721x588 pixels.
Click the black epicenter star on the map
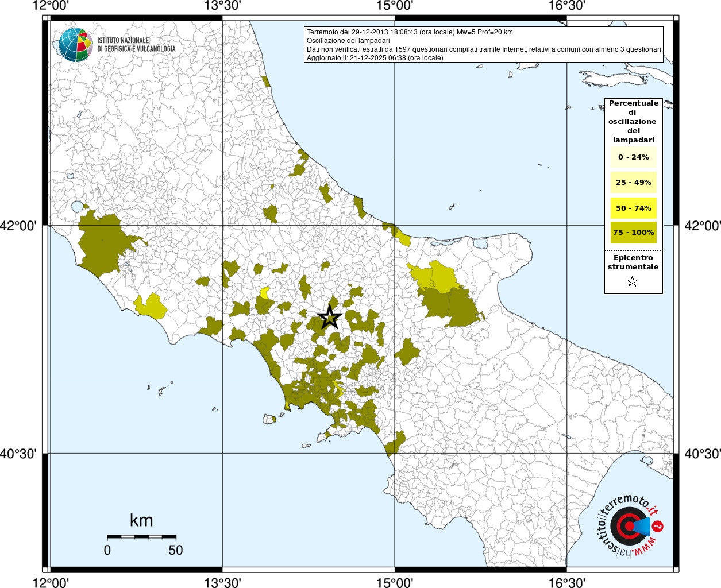coord(330,317)
